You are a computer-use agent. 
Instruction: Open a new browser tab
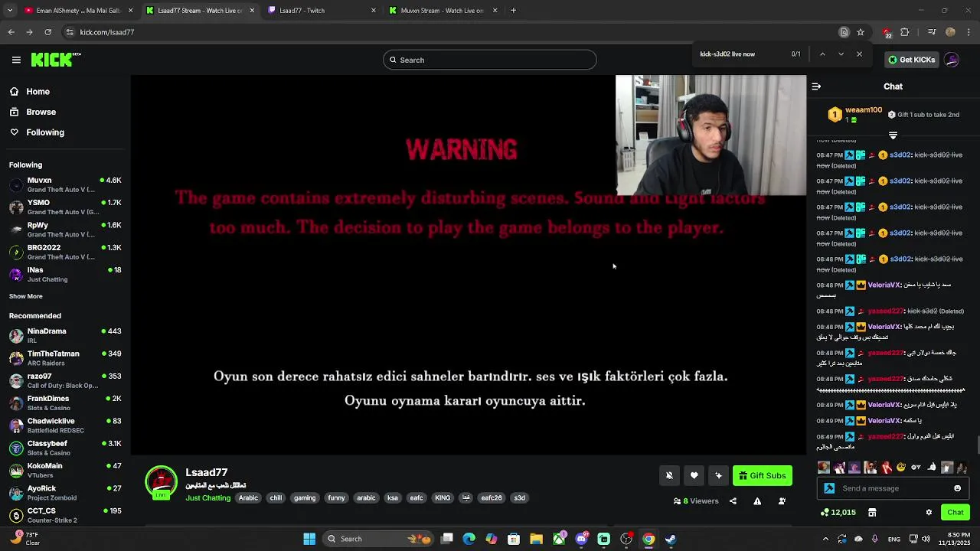513,11
